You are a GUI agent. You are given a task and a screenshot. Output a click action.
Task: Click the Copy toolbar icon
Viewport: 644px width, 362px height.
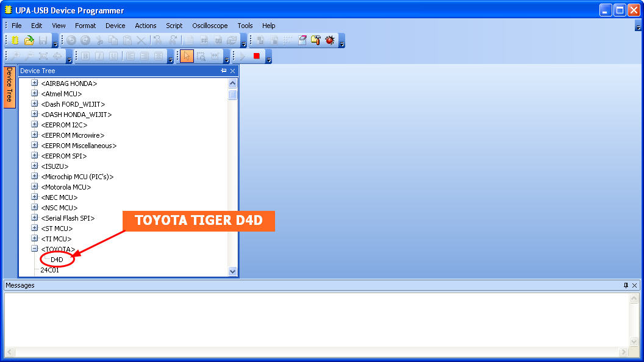pyautogui.click(x=113, y=40)
